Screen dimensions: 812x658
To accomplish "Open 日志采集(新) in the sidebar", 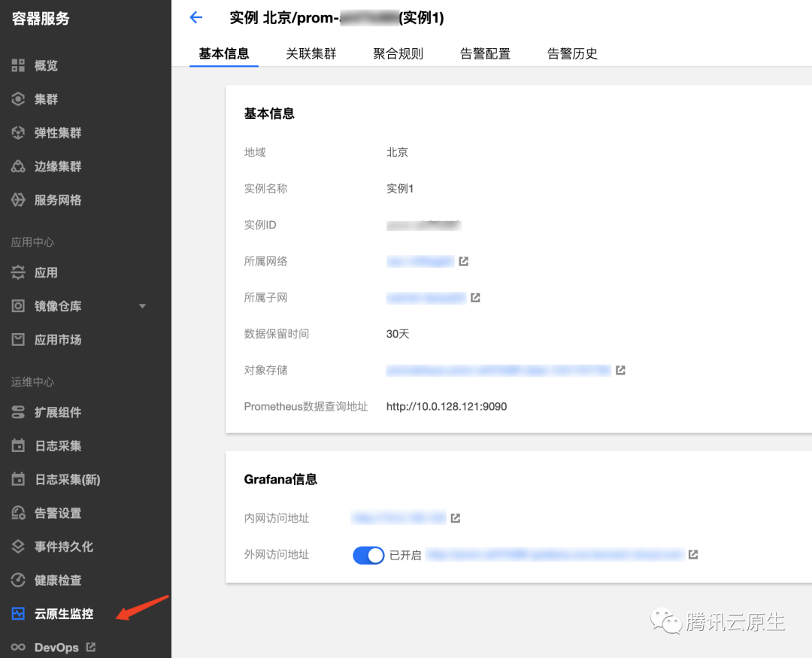I will point(67,480).
